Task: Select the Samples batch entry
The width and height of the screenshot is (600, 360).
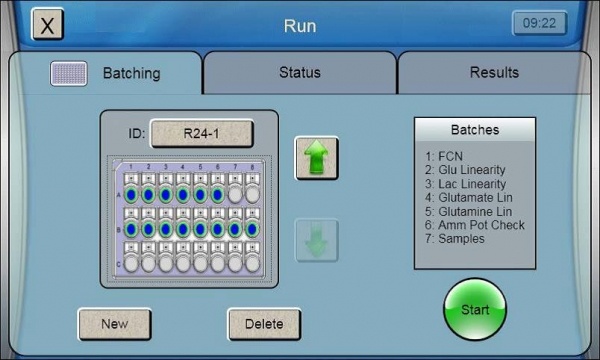Action: [455, 239]
